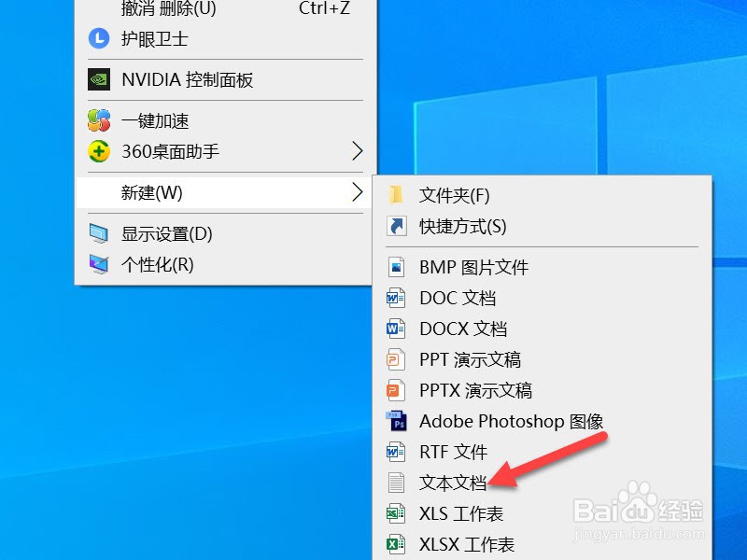Open NVIDIA 控制面板

point(223,79)
